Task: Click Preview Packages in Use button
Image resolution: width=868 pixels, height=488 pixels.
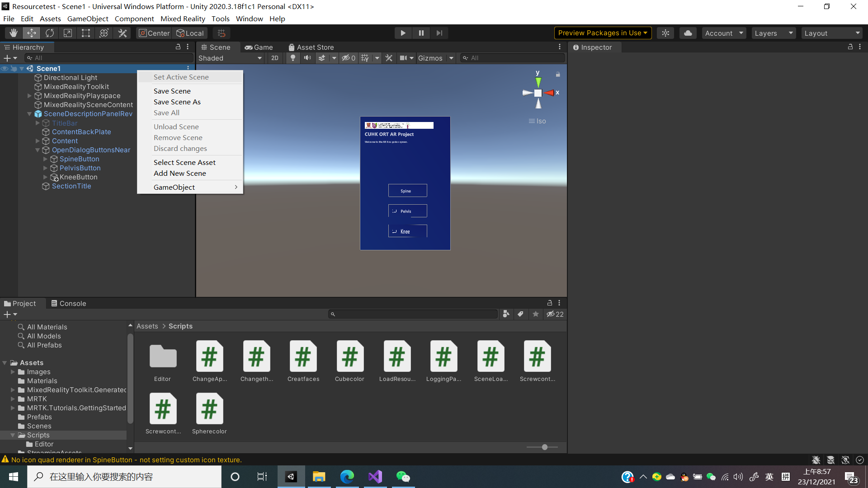Action: coord(603,33)
